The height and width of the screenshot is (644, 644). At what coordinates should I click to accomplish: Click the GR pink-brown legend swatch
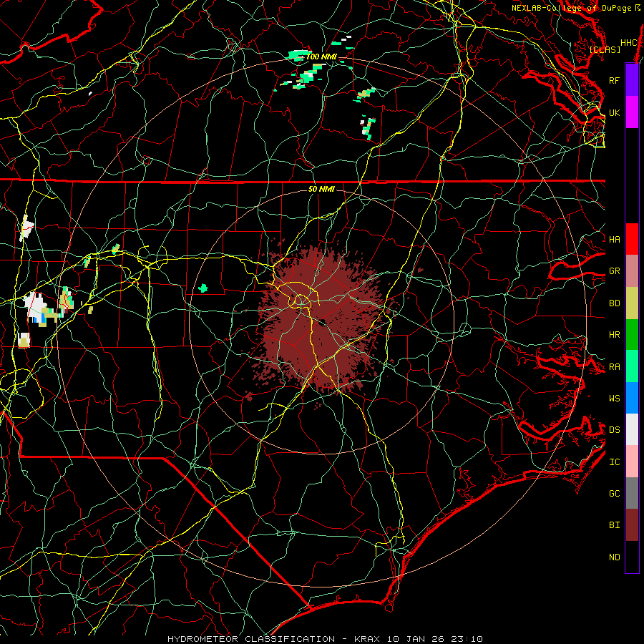632,271
